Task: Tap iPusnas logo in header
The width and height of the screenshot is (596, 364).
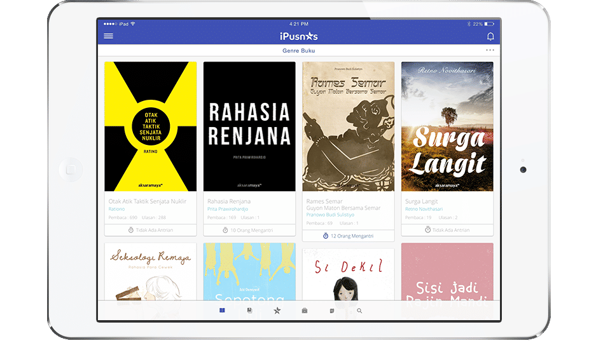Action: pos(299,36)
